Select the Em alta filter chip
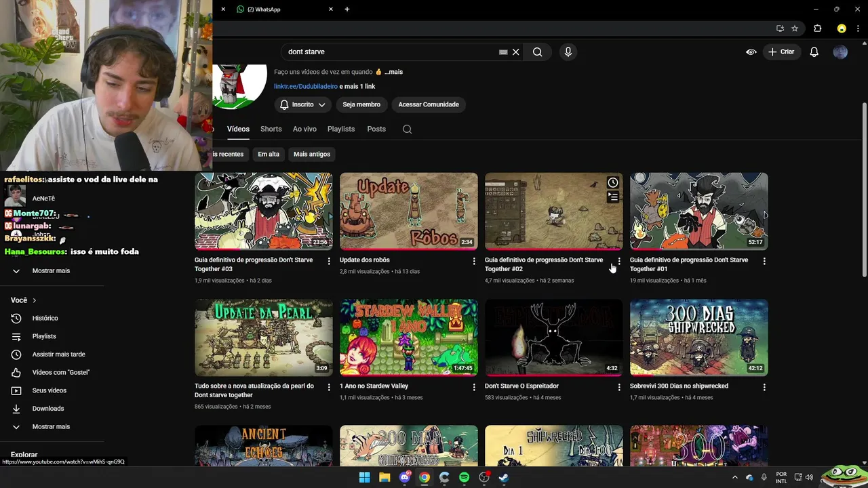Screen dimensions: 868x488 (269, 154)
